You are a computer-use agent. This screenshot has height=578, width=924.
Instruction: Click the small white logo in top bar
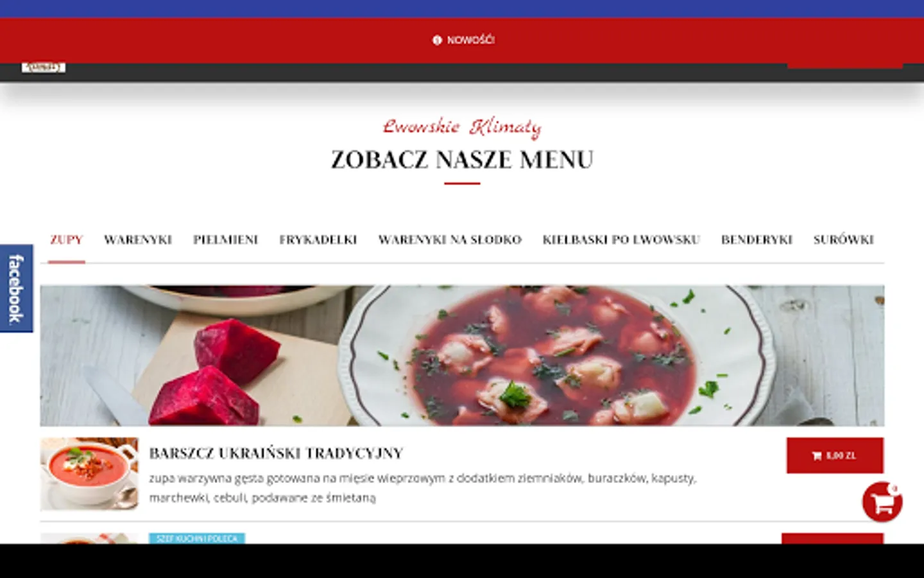point(44,67)
